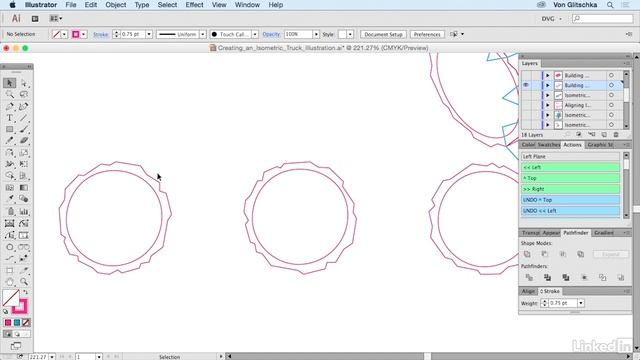This screenshot has width=640, height=360.
Task: Delete selected layer with trash icon
Action: pos(616,135)
